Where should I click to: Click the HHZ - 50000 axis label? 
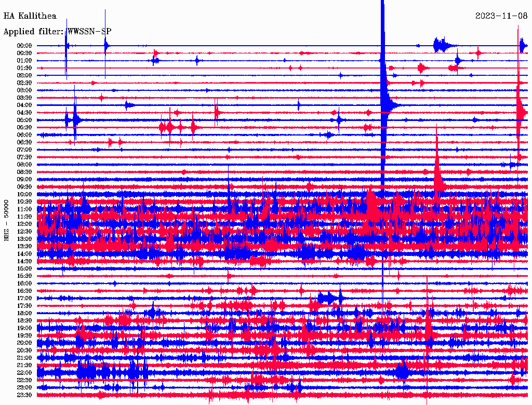point(6,221)
